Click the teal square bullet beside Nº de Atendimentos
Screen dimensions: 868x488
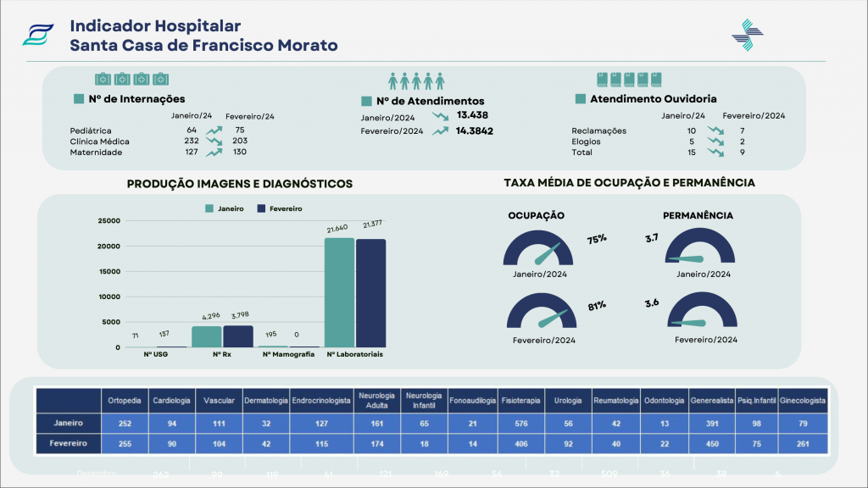[x=366, y=101]
